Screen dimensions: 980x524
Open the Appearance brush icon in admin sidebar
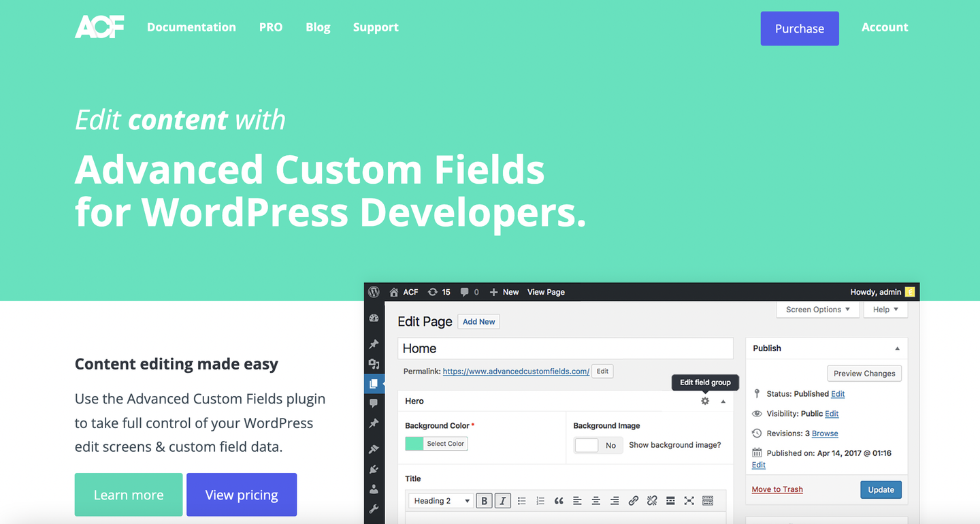point(374,449)
